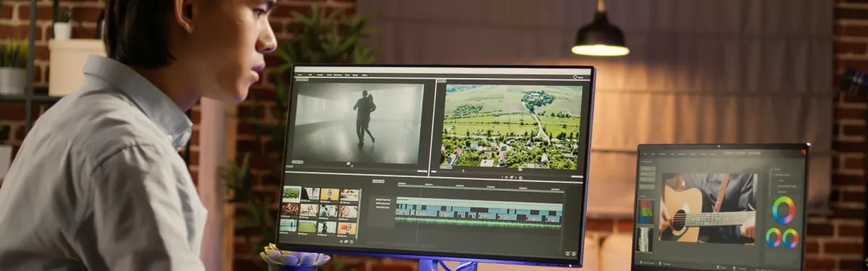Click the large color wheel on laptop

783,210
